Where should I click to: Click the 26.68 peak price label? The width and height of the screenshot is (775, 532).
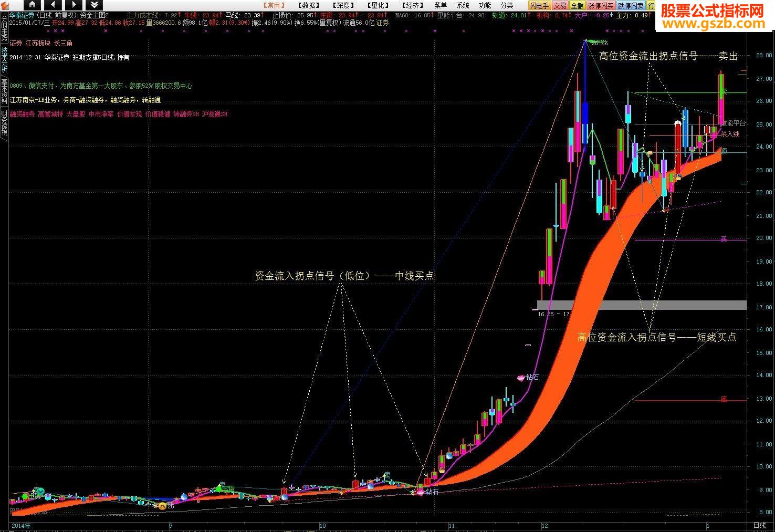(x=600, y=43)
